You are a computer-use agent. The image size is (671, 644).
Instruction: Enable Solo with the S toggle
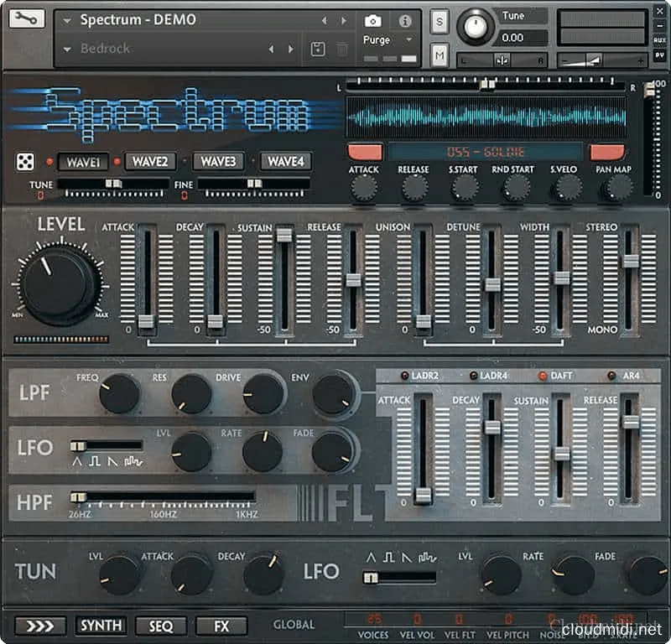click(439, 23)
